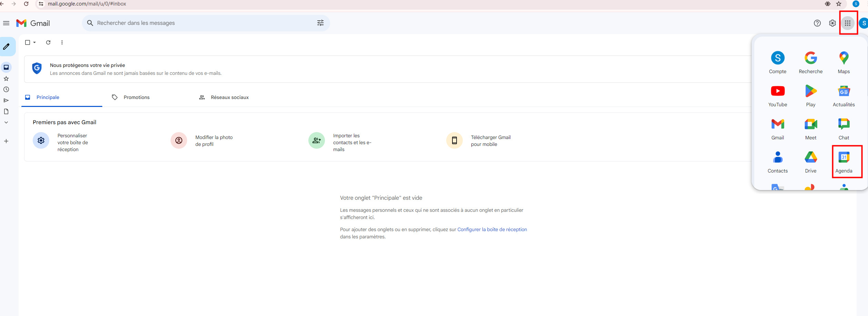Open Sent messages icon in sidebar
This screenshot has height=316, width=868.
pos(6,100)
